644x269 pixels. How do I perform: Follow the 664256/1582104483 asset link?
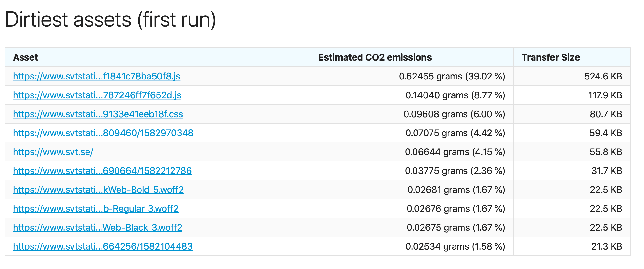103,246
